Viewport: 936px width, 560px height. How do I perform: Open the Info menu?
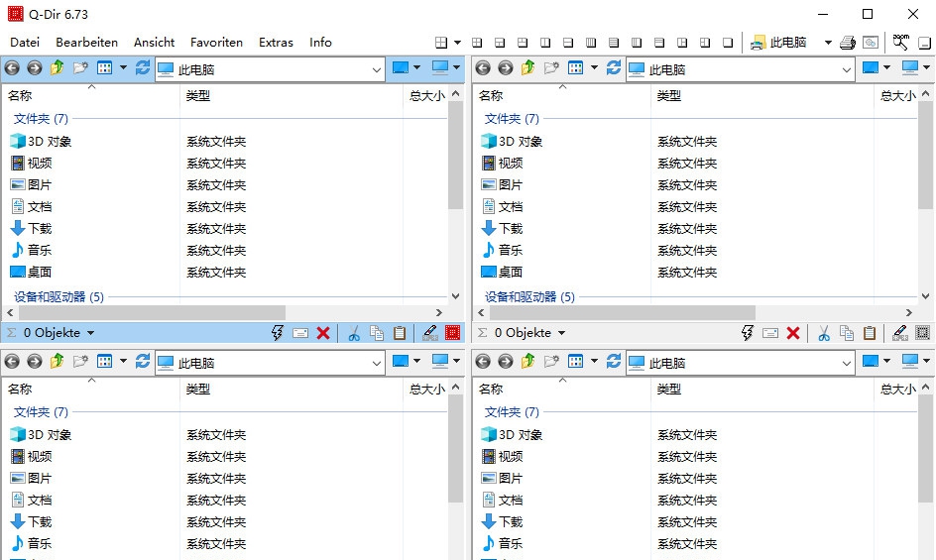[x=320, y=43]
